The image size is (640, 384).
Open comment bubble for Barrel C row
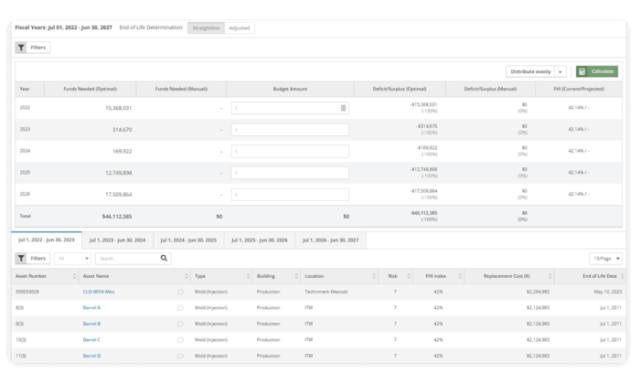tap(180, 340)
